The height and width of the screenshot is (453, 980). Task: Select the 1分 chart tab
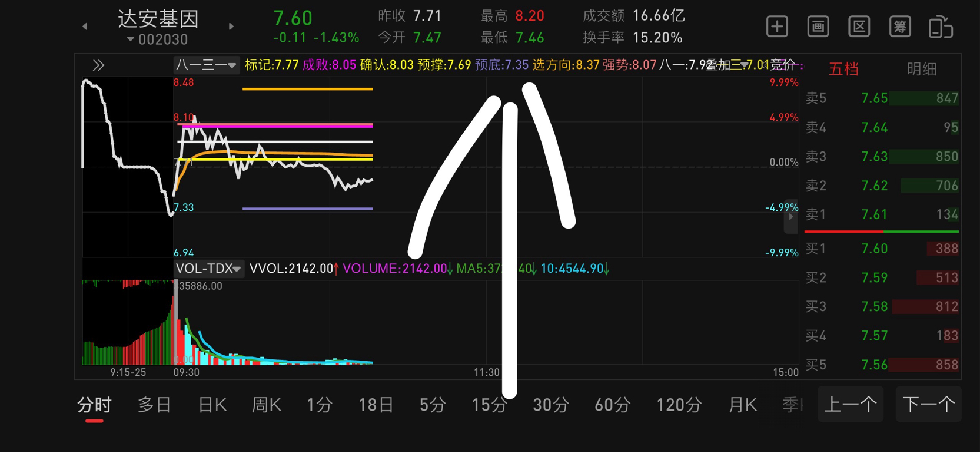320,405
